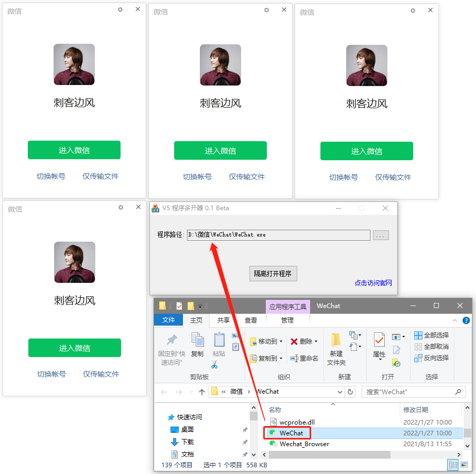This screenshot has height=474, width=476.
Task: Click 切换帐号 in upper-middle WeChat window
Action: point(197,177)
